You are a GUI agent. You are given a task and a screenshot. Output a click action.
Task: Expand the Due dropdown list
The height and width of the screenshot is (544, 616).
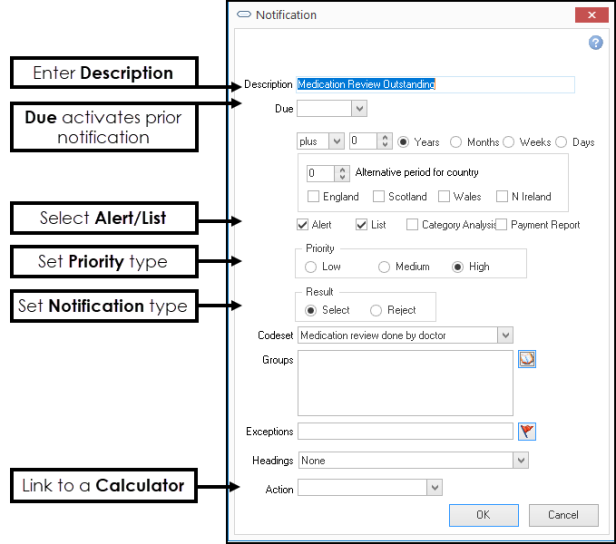tap(359, 108)
